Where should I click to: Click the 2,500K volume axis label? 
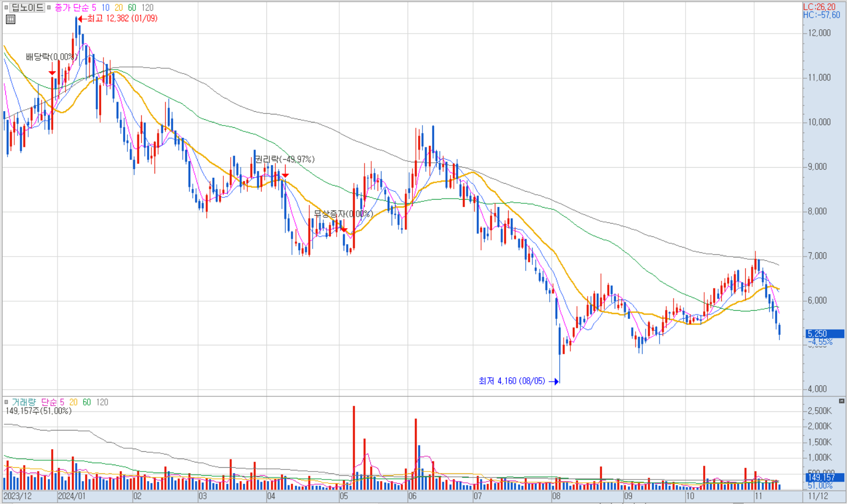coord(820,411)
